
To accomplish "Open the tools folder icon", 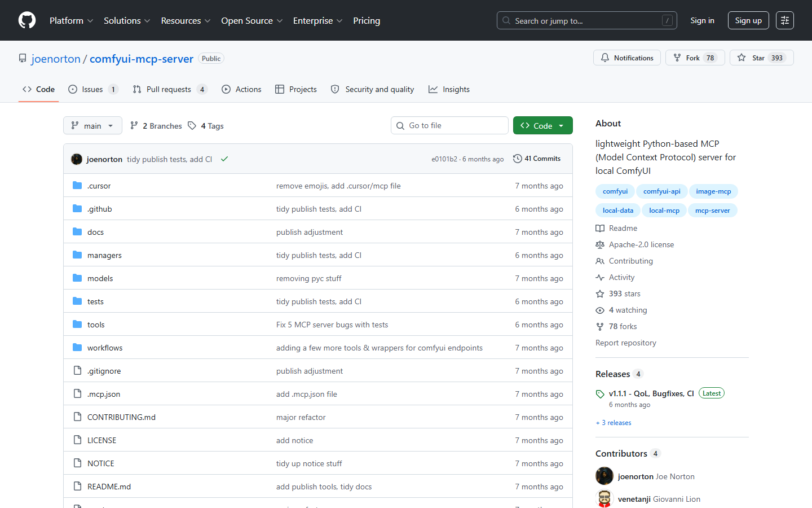I will tap(77, 325).
